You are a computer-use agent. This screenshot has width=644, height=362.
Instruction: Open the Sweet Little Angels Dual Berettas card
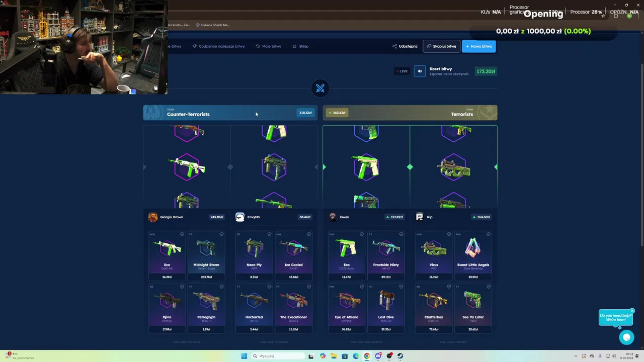coord(473,255)
